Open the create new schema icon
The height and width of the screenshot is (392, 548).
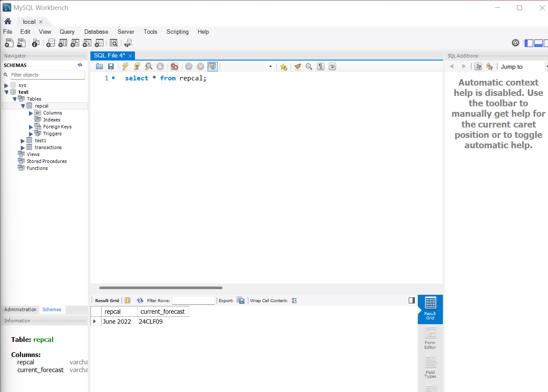pos(51,43)
